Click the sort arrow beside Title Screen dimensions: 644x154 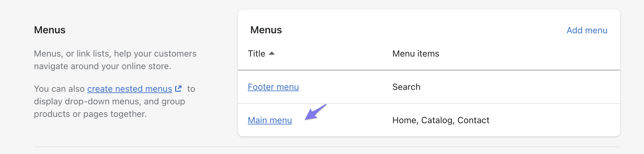(272, 53)
